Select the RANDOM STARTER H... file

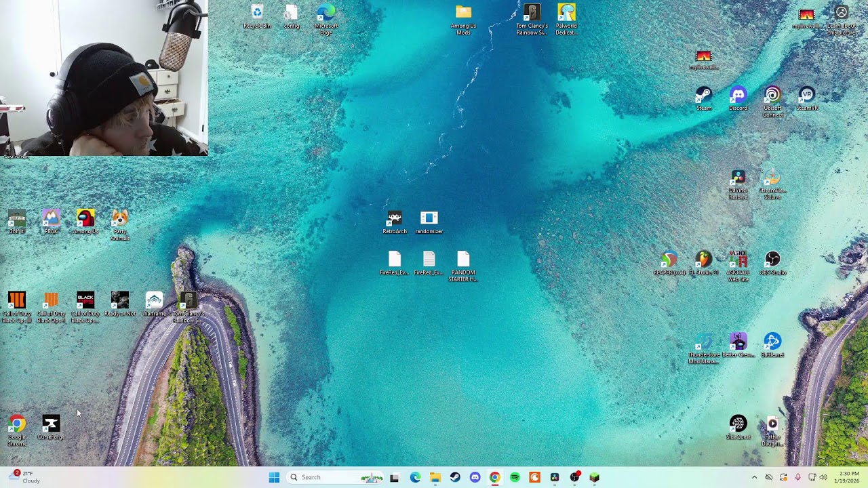[463, 266]
